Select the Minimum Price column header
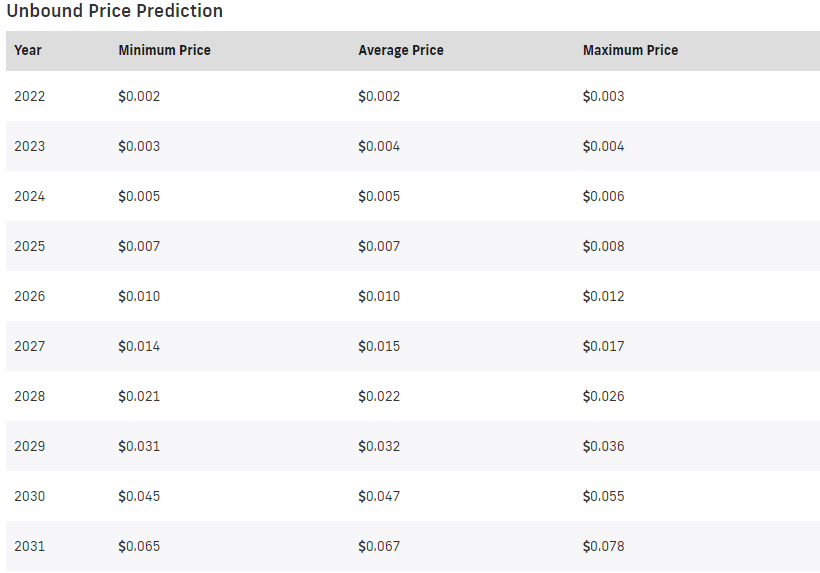 [x=164, y=50]
